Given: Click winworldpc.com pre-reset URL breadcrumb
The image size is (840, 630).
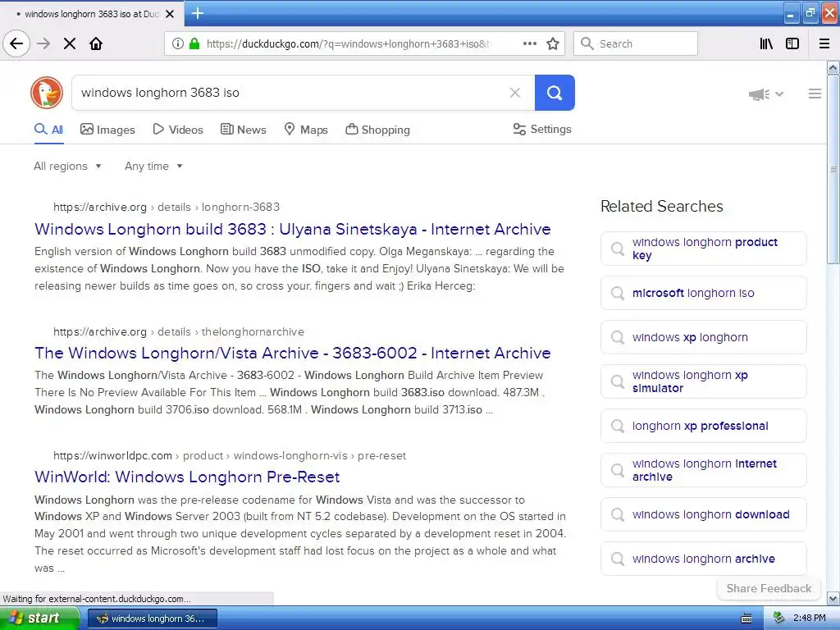Looking at the screenshot, I should pyautogui.click(x=230, y=456).
